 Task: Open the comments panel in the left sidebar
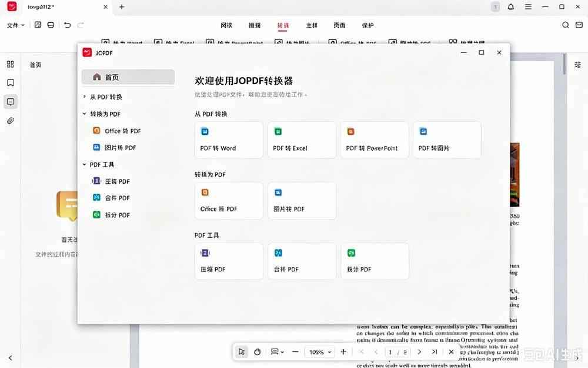click(11, 102)
